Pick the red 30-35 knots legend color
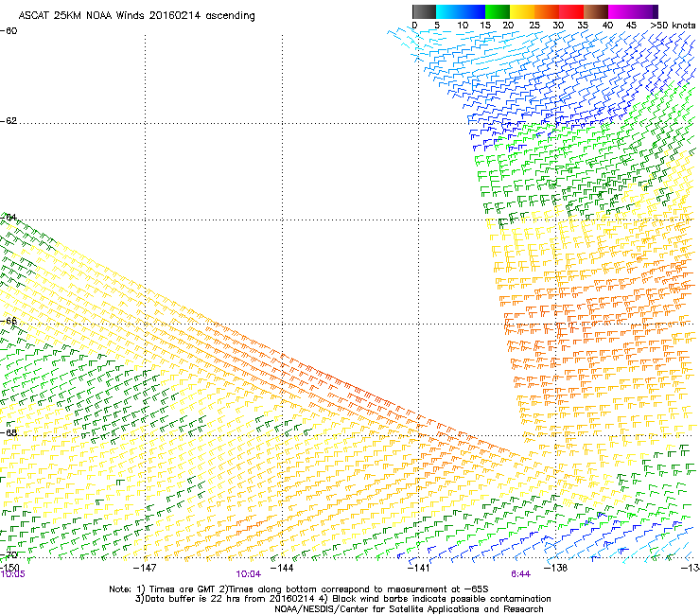700x615 pixels. coord(571,11)
